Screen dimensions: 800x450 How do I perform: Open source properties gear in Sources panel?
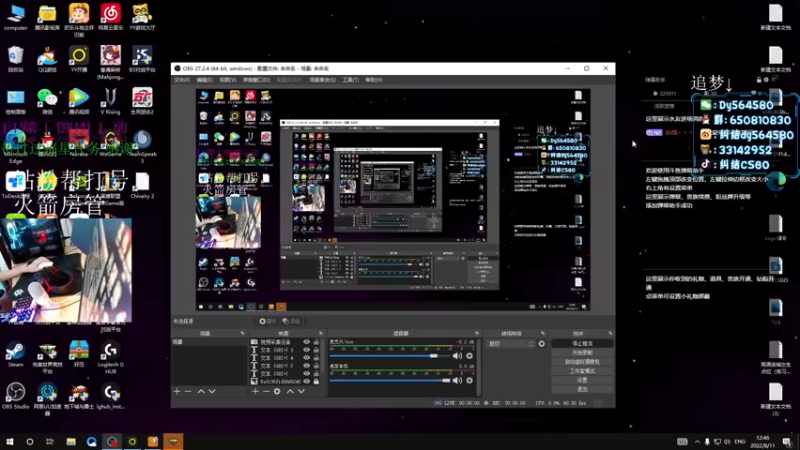[277, 391]
